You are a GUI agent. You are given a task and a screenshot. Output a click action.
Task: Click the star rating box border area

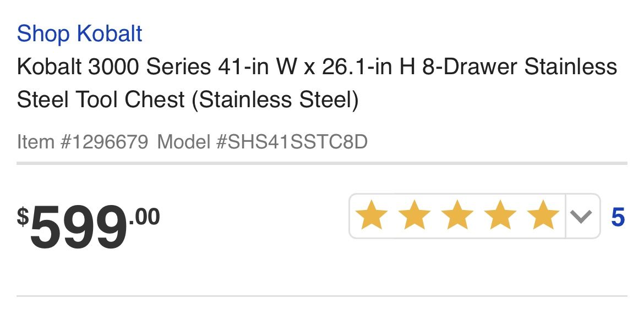pyautogui.click(x=474, y=216)
